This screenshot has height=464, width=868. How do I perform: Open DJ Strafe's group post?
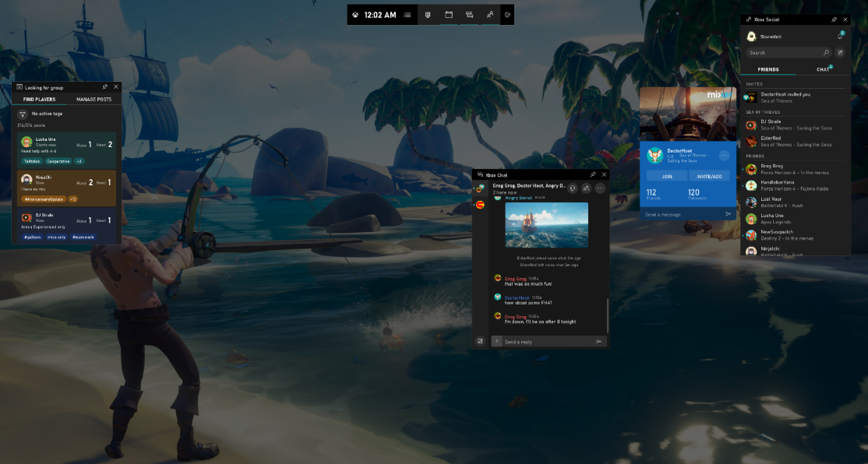click(x=66, y=227)
